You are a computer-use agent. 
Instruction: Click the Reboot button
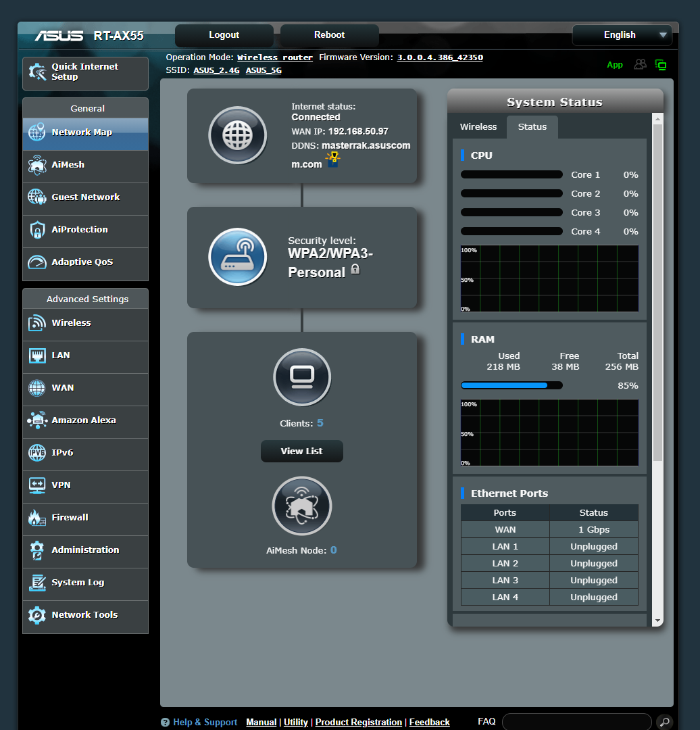[x=329, y=35]
